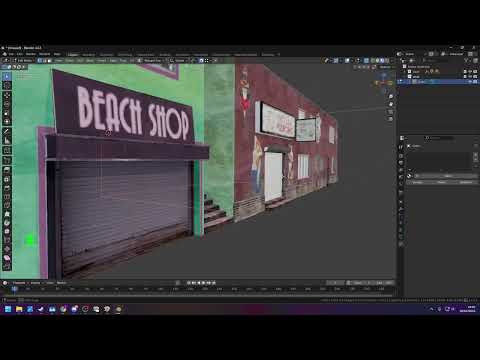Open the Edit menu in top bar
The image size is (480, 360).
click(x=20, y=54)
